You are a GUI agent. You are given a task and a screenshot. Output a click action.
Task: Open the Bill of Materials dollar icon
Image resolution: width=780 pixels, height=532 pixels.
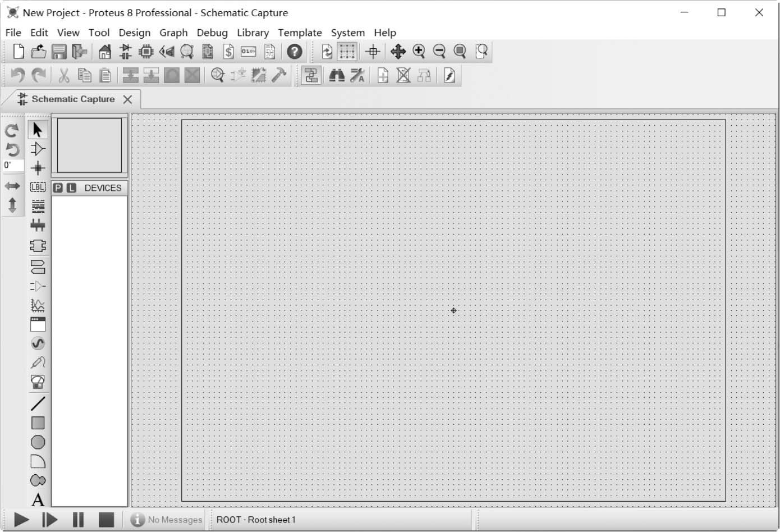(228, 52)
